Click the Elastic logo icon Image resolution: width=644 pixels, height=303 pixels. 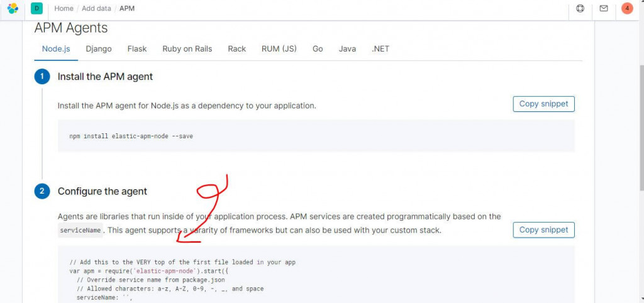[13, 8]
